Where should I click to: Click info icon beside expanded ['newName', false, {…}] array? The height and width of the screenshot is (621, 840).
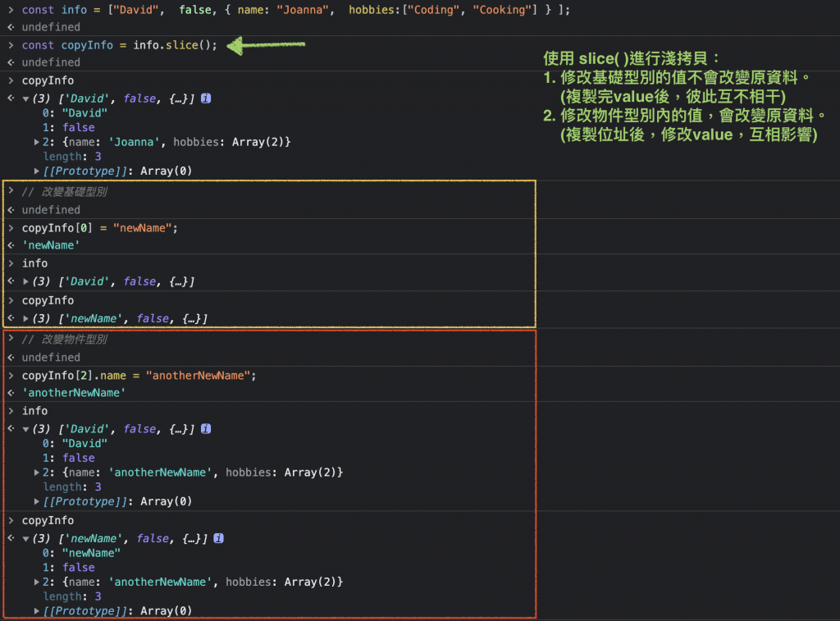click(x=218, y=538)
